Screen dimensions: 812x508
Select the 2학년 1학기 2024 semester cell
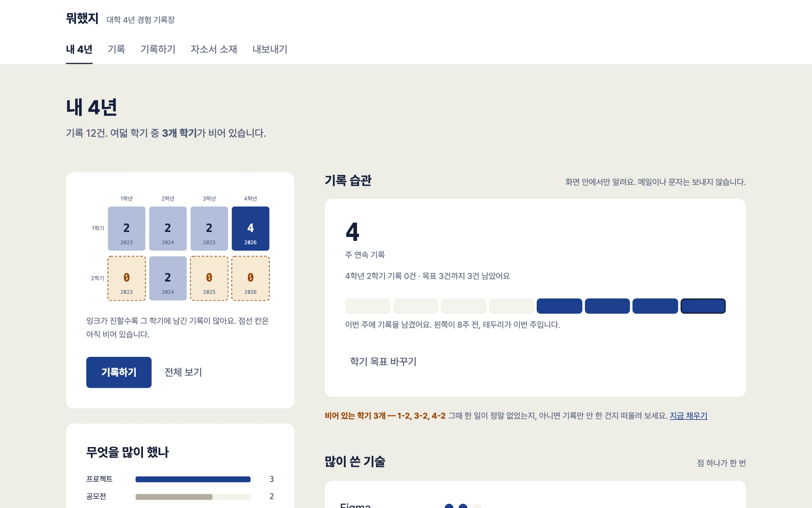[168, 229]
